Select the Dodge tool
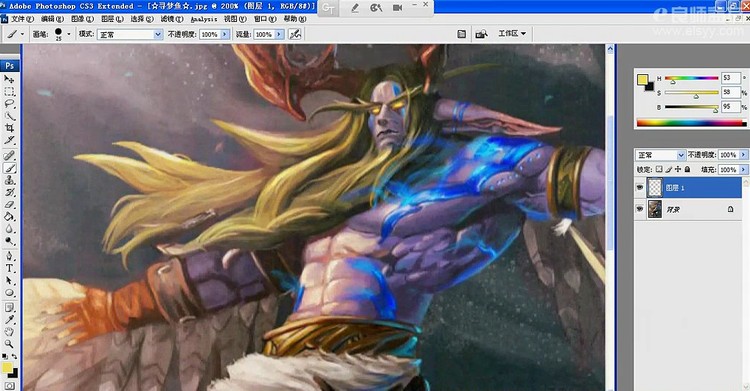The height and width of the screenshot is (391, 750). [9, 242]
